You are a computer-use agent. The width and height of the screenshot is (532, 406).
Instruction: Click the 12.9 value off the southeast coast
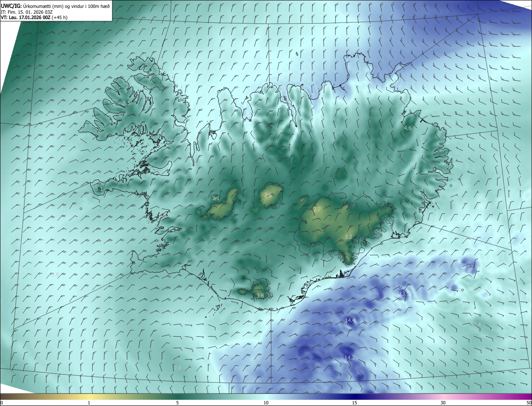tap(472, 267)
